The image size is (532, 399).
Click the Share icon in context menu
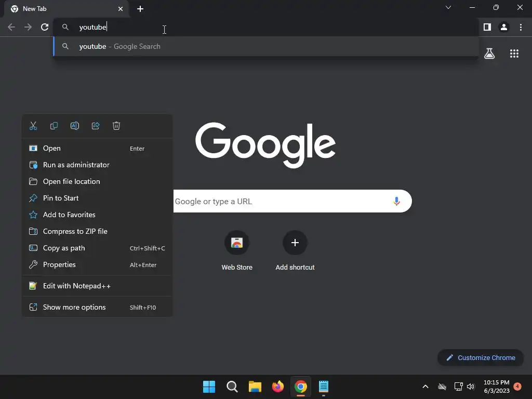click(x=96, y=126)
